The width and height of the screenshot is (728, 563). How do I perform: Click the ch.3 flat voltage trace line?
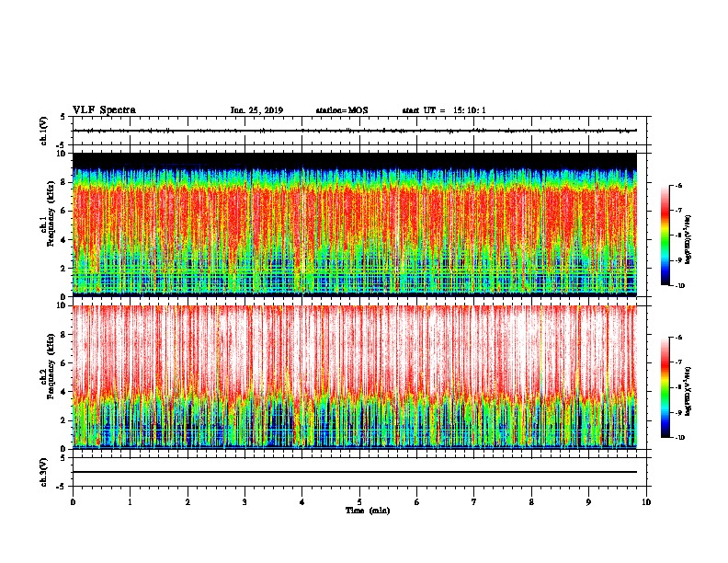355,472
